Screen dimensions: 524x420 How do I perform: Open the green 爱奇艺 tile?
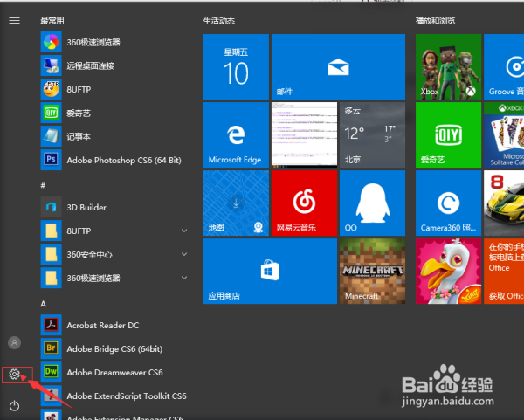click(449, 135)
